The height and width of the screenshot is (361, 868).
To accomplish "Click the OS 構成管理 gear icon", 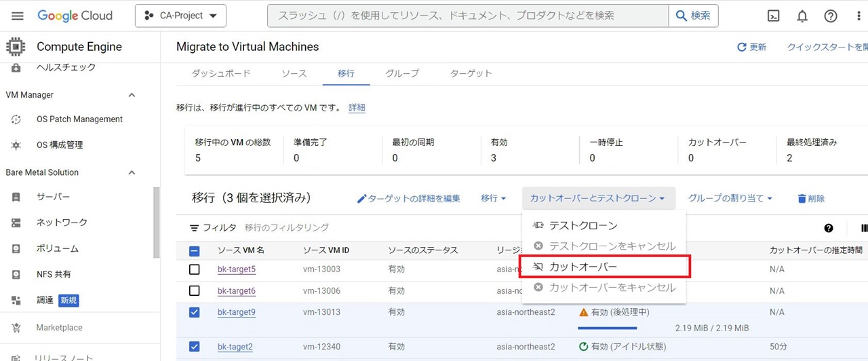I will click(16, 145).
